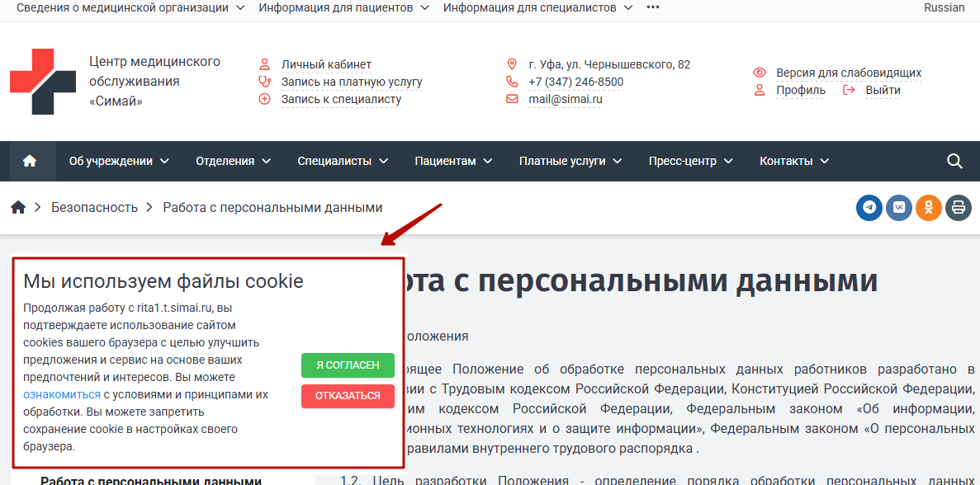This screenshot has width=980, height=485.
Task: Accept cookies with Я согласен button
Action: pyautogui.click(x=348, y=365)
